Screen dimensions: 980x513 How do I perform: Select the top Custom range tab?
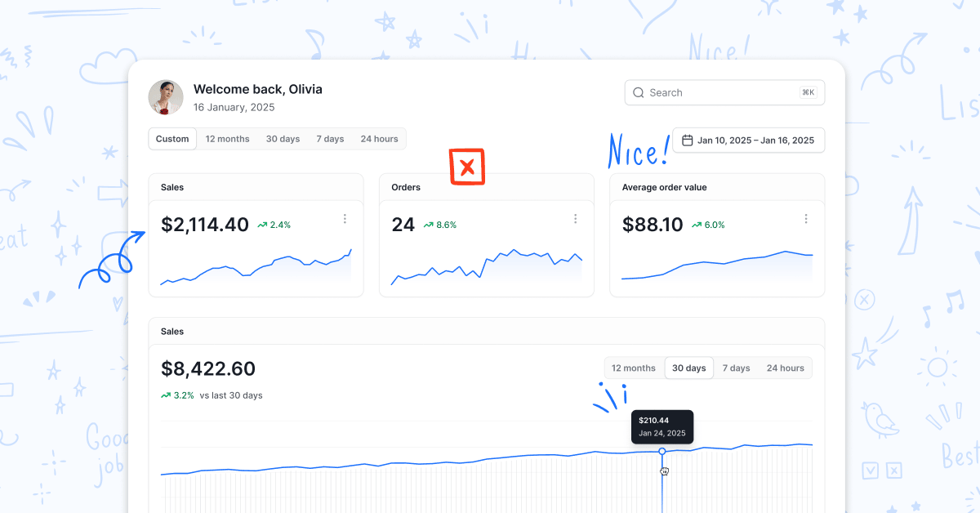coord(172,139)
